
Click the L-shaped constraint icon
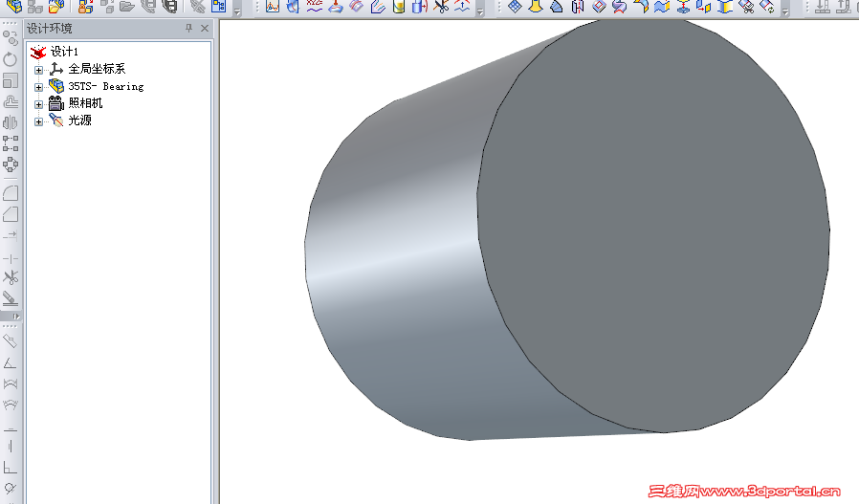pos(10,468)
